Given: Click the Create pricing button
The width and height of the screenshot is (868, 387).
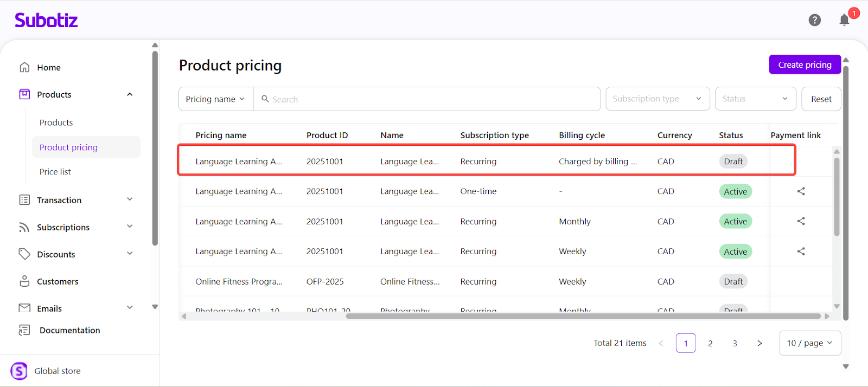Looking at the screenshot, I should 805,64.
